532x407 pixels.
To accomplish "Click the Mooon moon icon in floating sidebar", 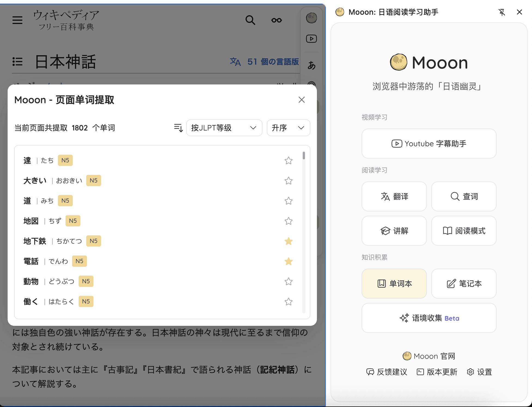I will click(x=311, y=18).
